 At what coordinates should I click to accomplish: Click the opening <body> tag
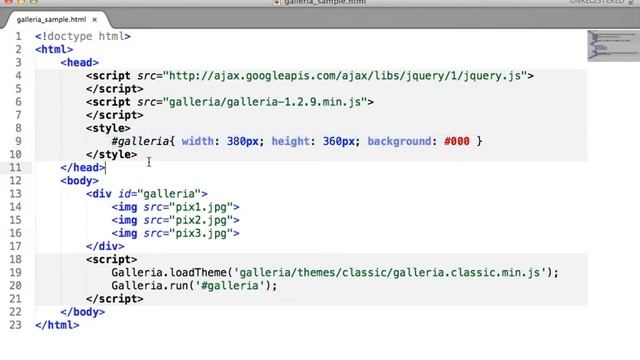(x=80, y=180)
